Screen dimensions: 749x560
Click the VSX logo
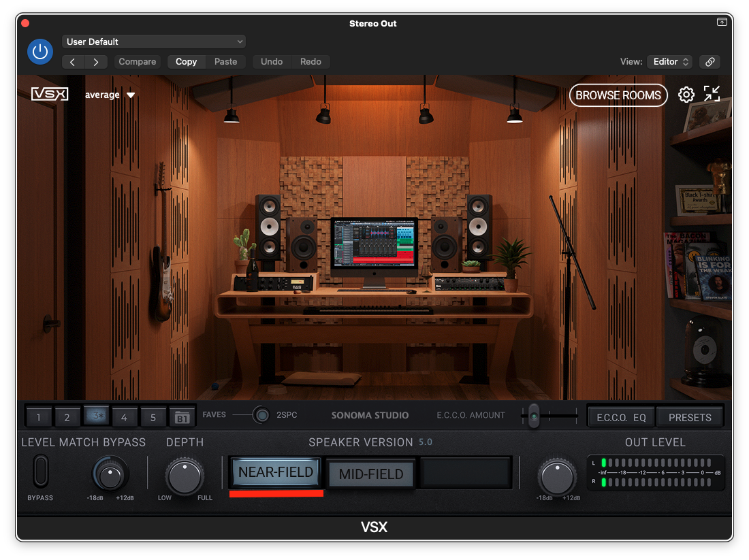coord(50,95)
